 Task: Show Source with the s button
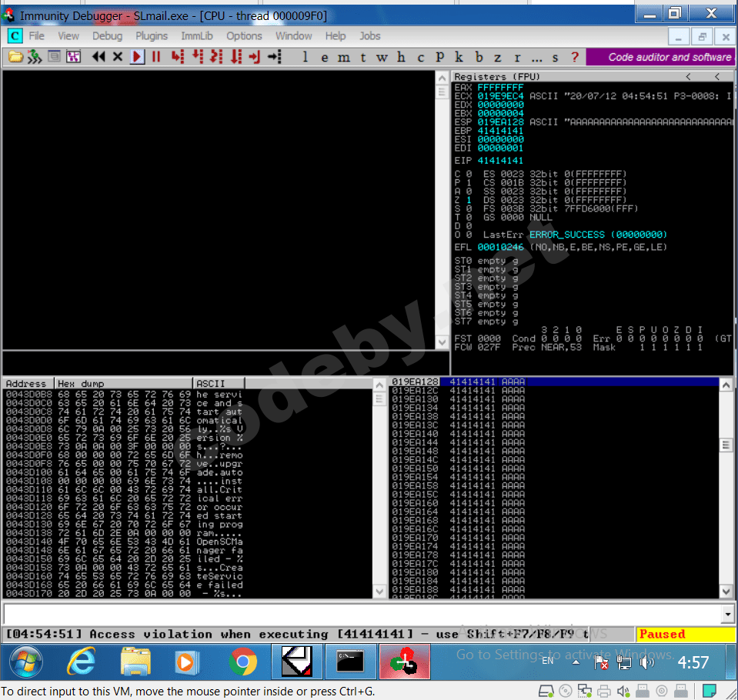(x=556, y=58)
